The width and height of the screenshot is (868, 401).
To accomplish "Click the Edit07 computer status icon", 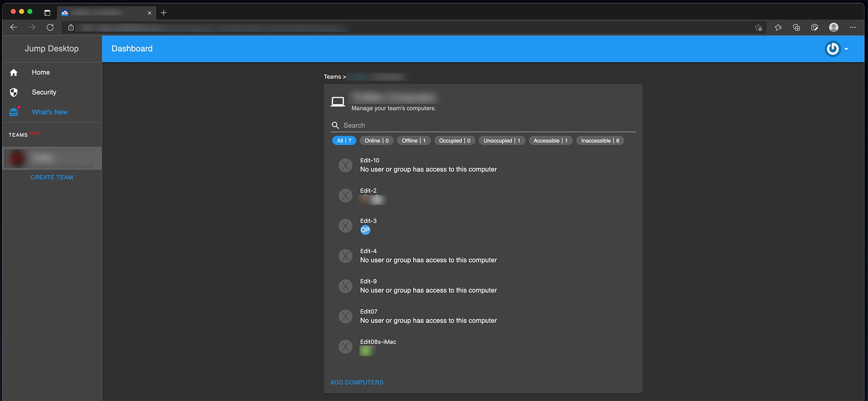I will [345, 317].
